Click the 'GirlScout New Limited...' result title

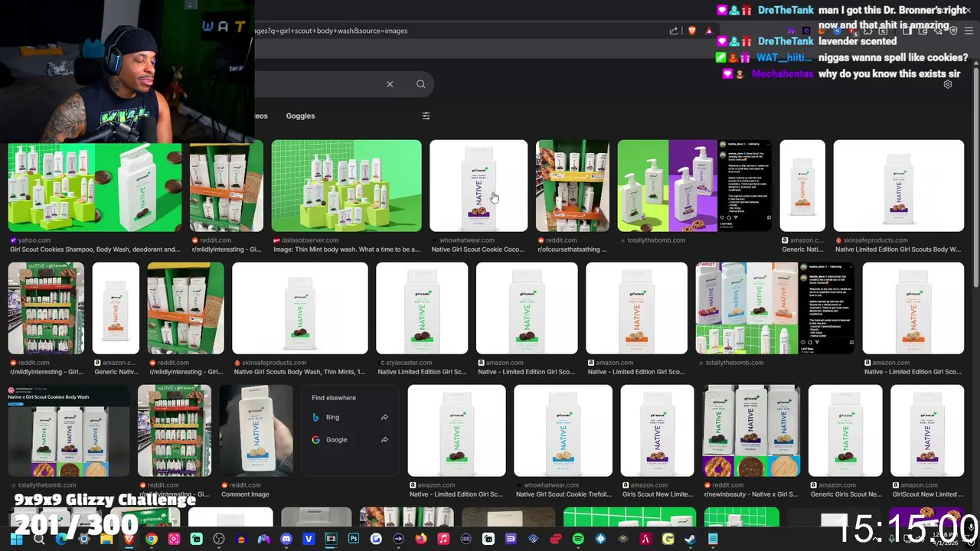click(927, 494)
